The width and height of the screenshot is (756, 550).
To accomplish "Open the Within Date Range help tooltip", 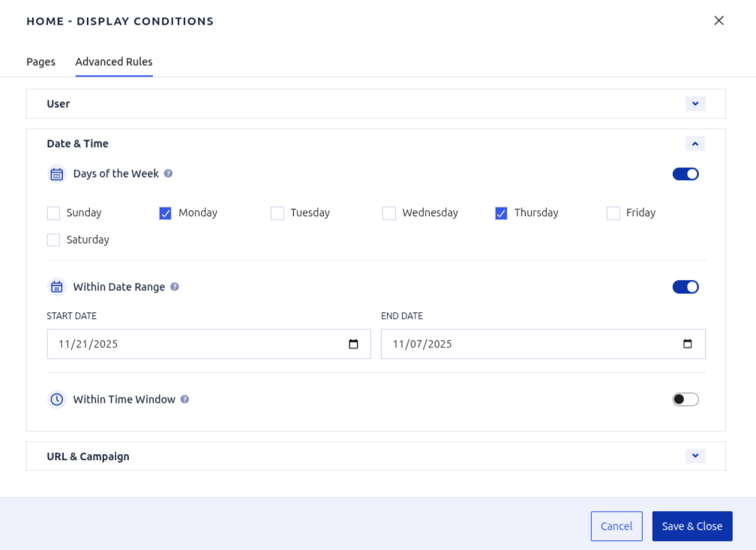I will pyautogui.click(x=174, y=287).
